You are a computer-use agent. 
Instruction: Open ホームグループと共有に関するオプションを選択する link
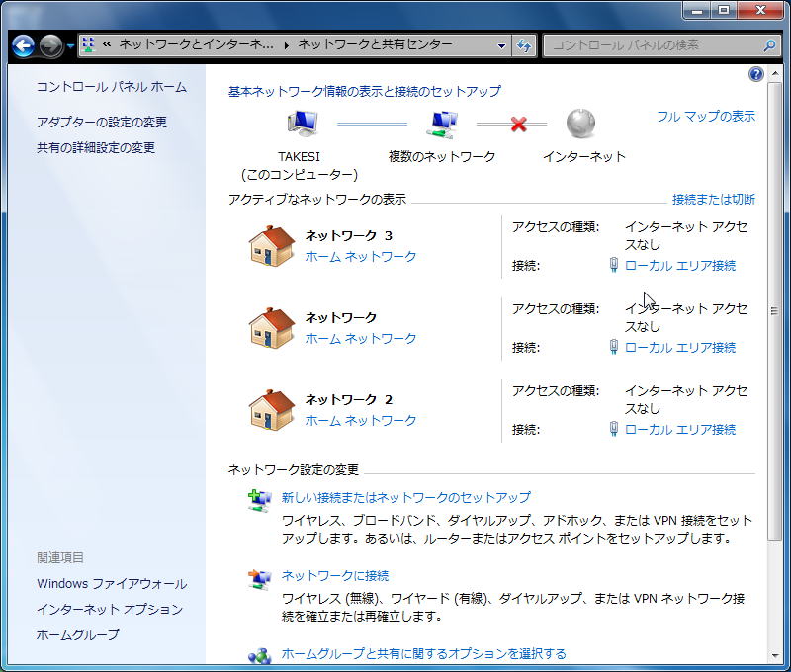424,654
